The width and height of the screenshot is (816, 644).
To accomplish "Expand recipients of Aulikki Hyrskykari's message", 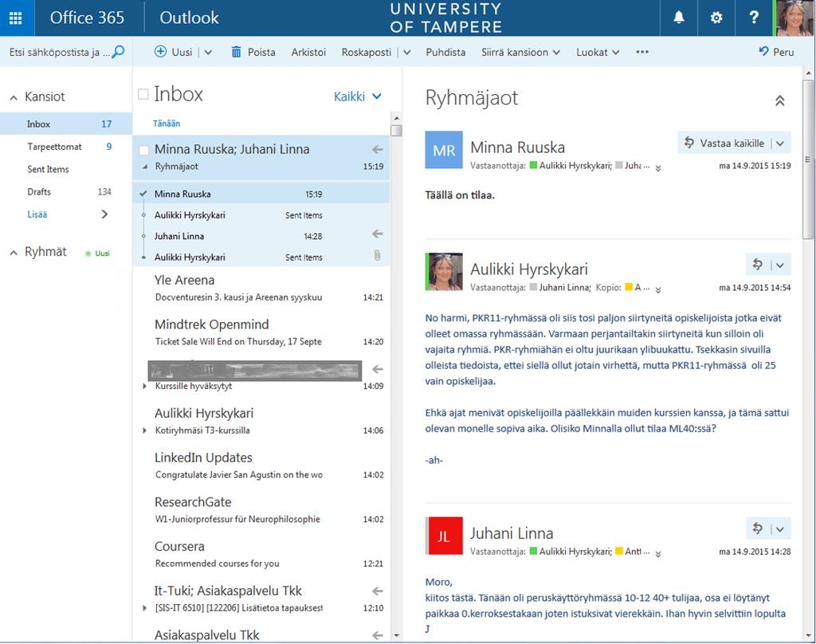I will [x=658, y=290].
